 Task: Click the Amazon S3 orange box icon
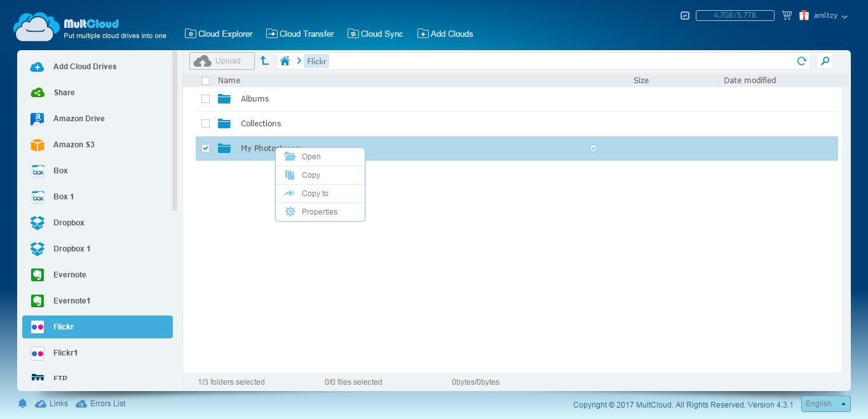[37, 145]
